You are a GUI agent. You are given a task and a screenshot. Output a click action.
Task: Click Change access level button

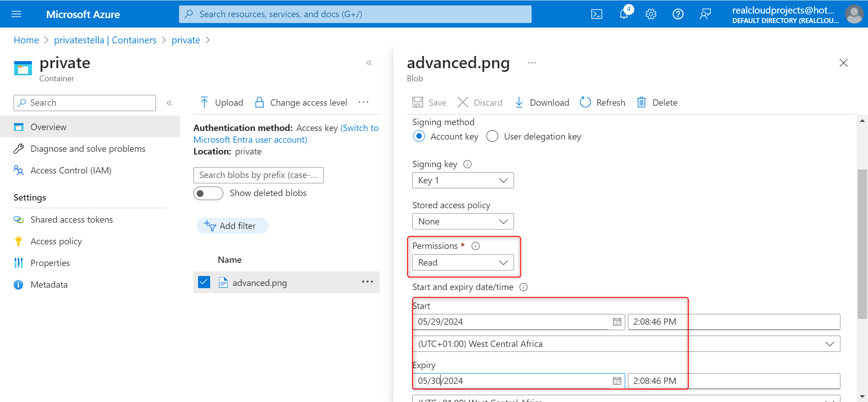(301, 103)
